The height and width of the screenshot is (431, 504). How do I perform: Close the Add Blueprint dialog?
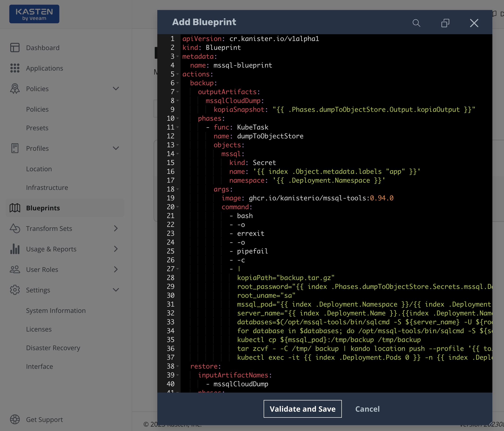pyautogui.click(x=474, y=23)
